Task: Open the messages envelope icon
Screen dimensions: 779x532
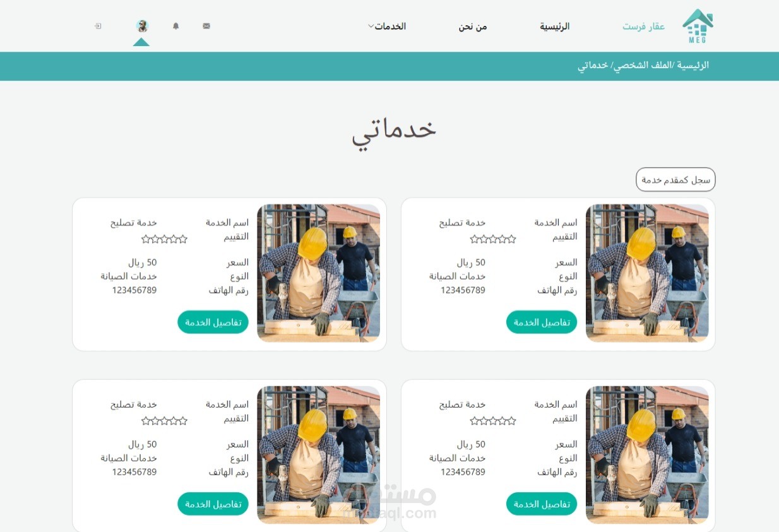Action: coord(206,26)
